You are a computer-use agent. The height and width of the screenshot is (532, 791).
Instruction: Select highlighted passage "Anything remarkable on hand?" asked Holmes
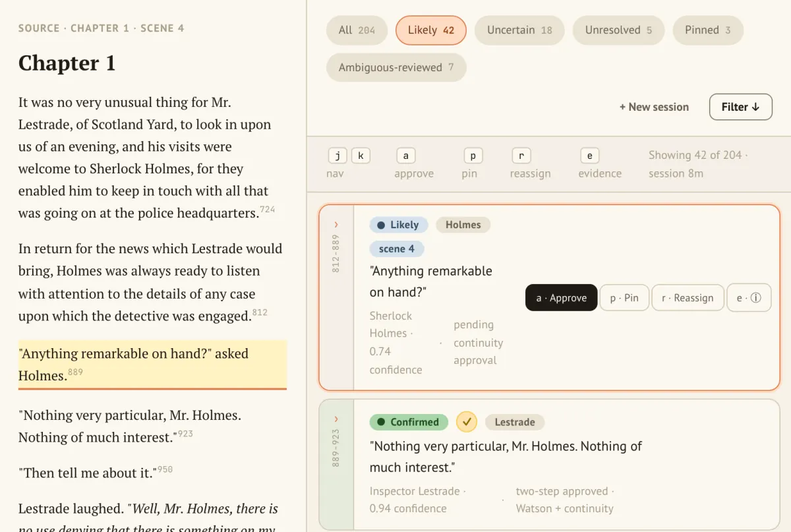(x=152, y=364)
